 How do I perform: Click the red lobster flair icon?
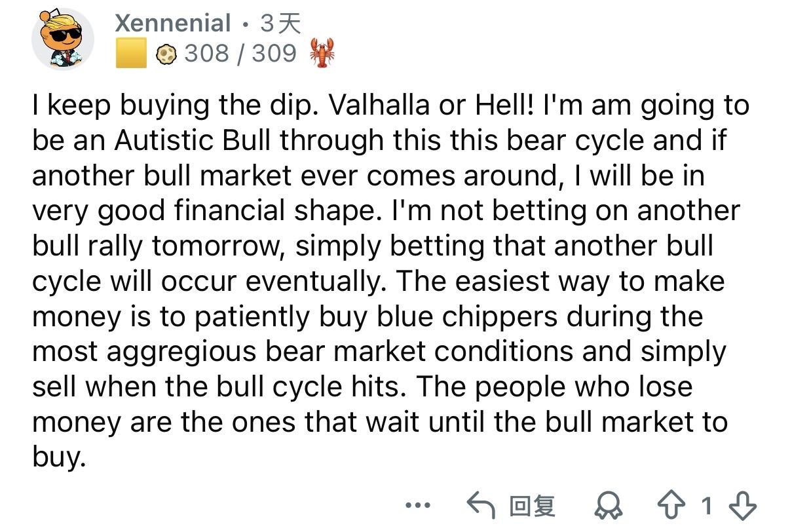[321, 52]
